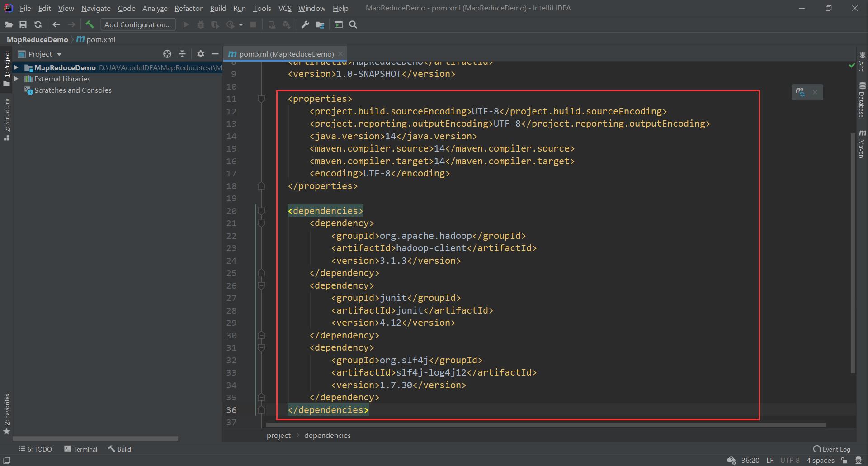The height and width of the screenshot is (466, 868).
Task: Close the pom.xml editor tab
Action: tap(340, 54)
